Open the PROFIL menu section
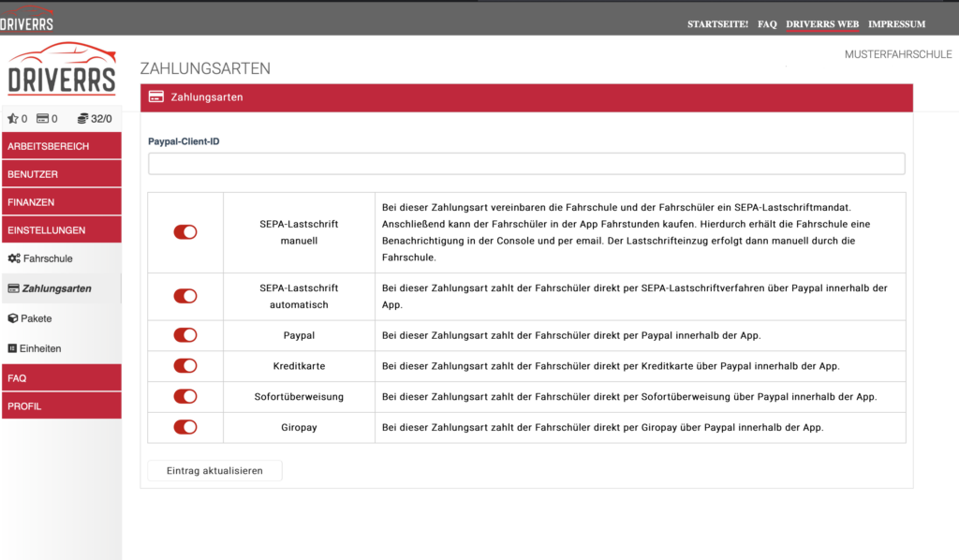Image resolution: width=959 pixels, height=560 pixels. coord(62,405)
